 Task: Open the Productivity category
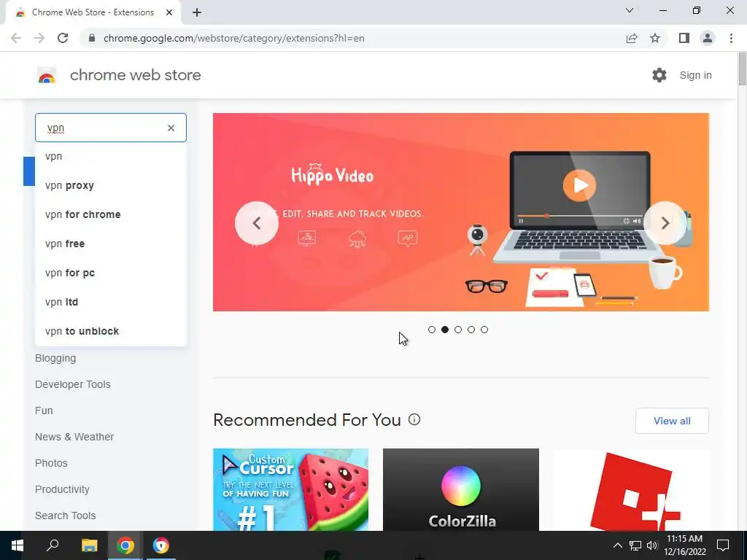coord(62,489)
